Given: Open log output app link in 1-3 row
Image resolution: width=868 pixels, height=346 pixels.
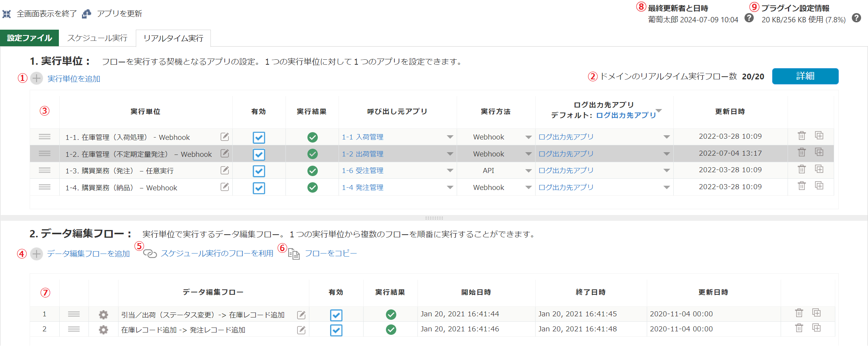Looking at the screenshot, I should click(566, 170).
